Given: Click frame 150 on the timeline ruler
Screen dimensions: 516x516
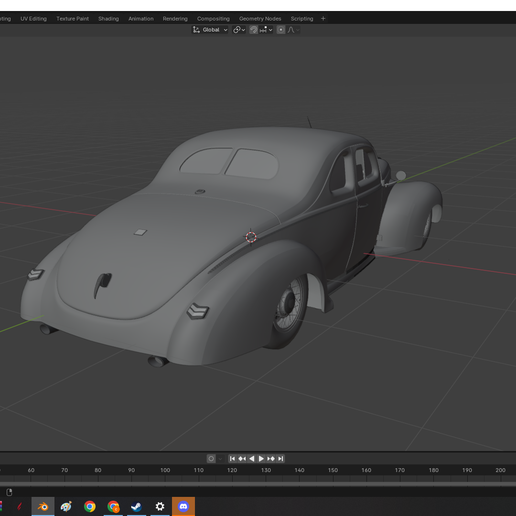Looking at the screenshot, I should coord(333,470).
